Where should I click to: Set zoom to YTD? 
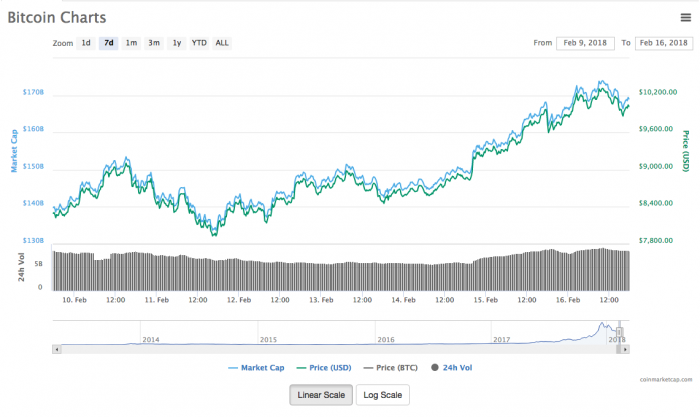tap(199, 43)
